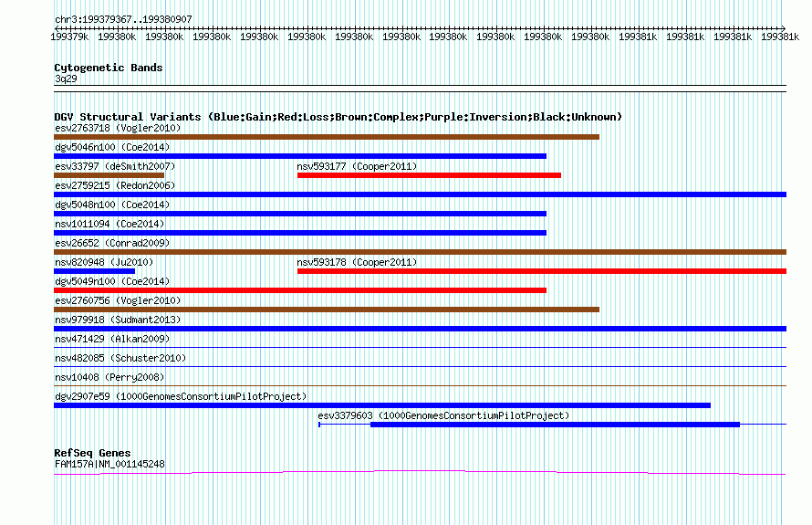Select the blue bar of dgv5048n100
This screenshot has width=812, height=525.
click(300, 214)
